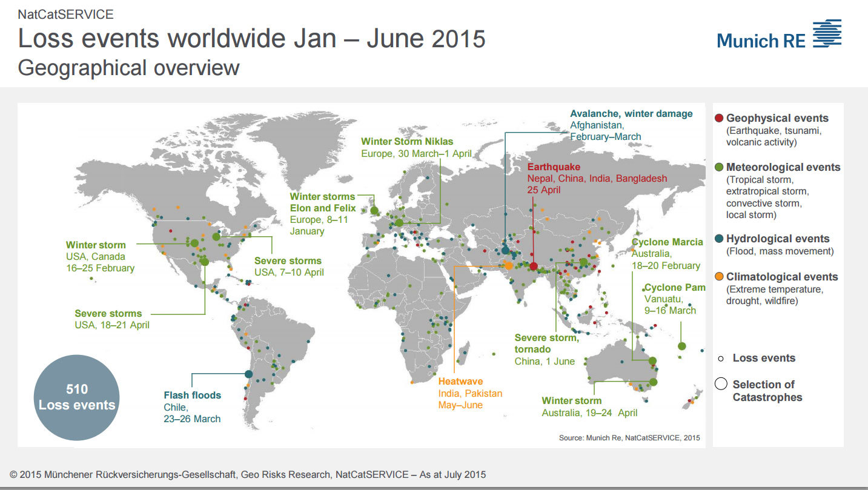
Task: Click the Cyclone Marcia text label
Action: point(667,242)
